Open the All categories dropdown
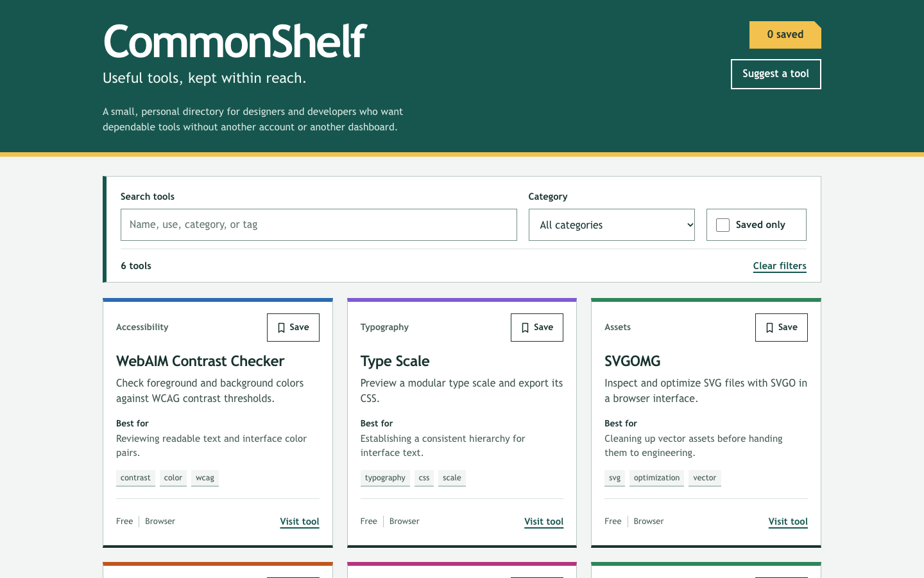The height and width of the screenshot is (578, 924). pos(612,225)
